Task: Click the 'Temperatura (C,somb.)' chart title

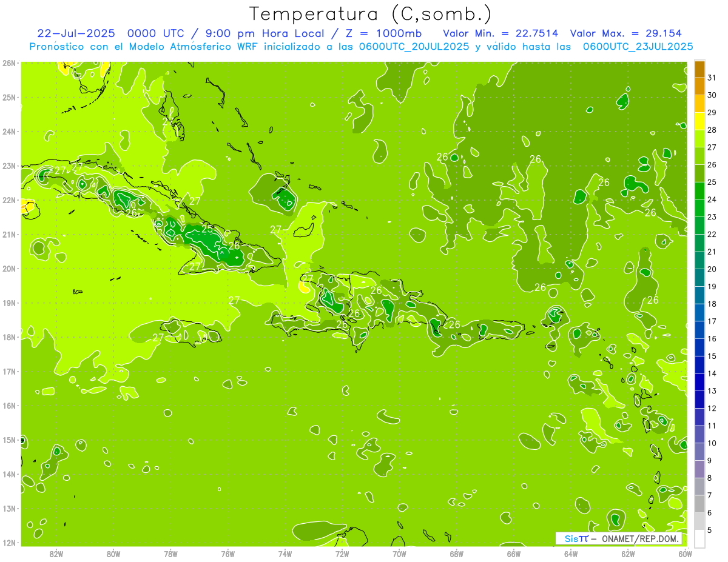Action: pyautogui.click(x=371, y=14)
